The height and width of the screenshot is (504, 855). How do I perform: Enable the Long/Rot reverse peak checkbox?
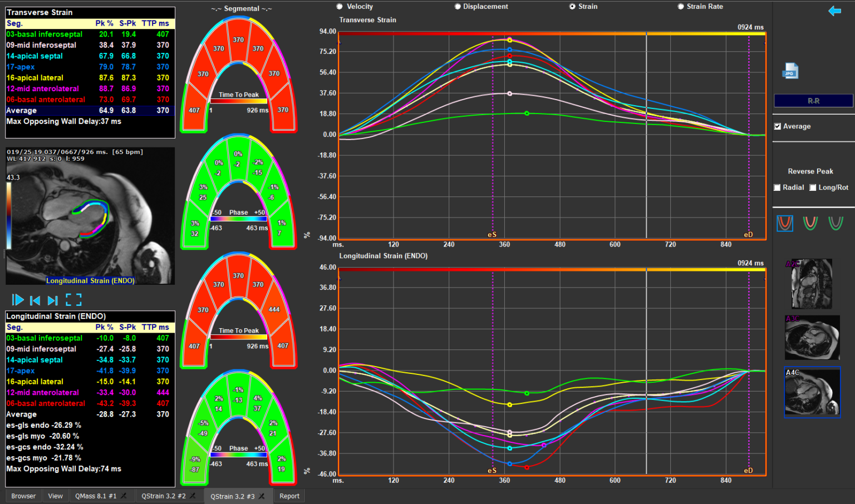pyautogui.click(x=813, y=187)
